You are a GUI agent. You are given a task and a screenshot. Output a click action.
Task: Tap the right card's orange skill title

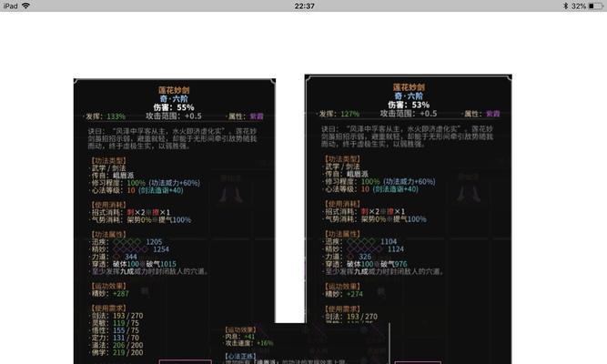click(x=409, y=87)
